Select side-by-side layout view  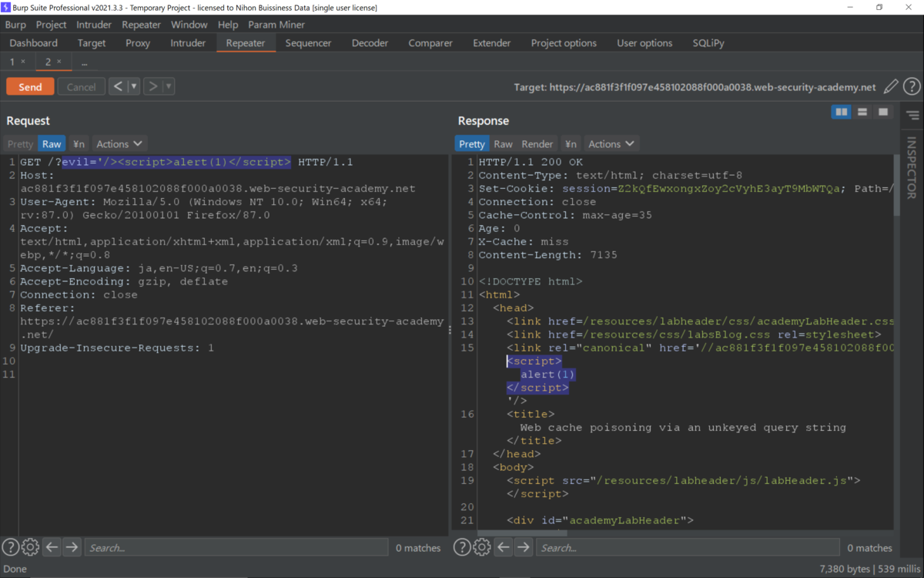[842, 113]
